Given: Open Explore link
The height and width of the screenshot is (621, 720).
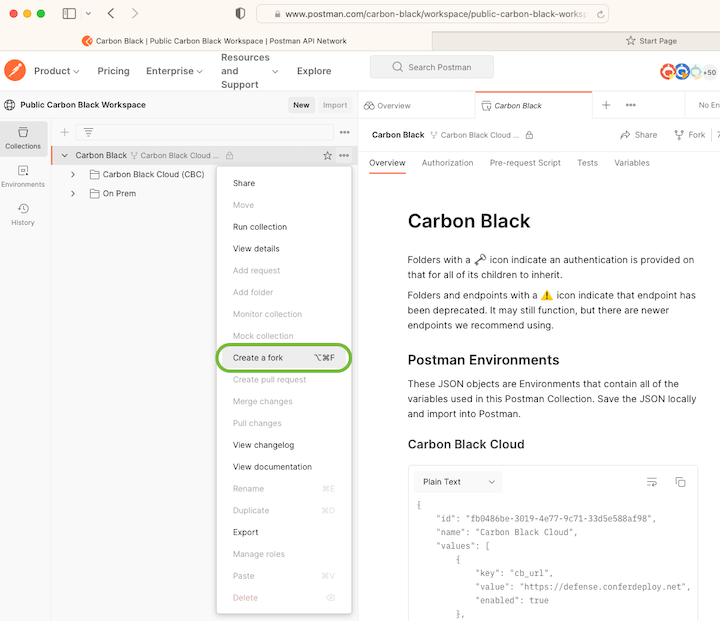Looking at the screenshot, I should (x=314, y=71).
